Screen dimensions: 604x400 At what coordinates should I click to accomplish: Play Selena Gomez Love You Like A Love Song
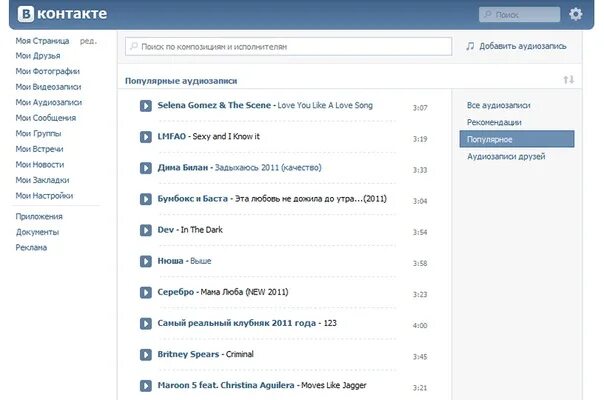tap(146, 106)
